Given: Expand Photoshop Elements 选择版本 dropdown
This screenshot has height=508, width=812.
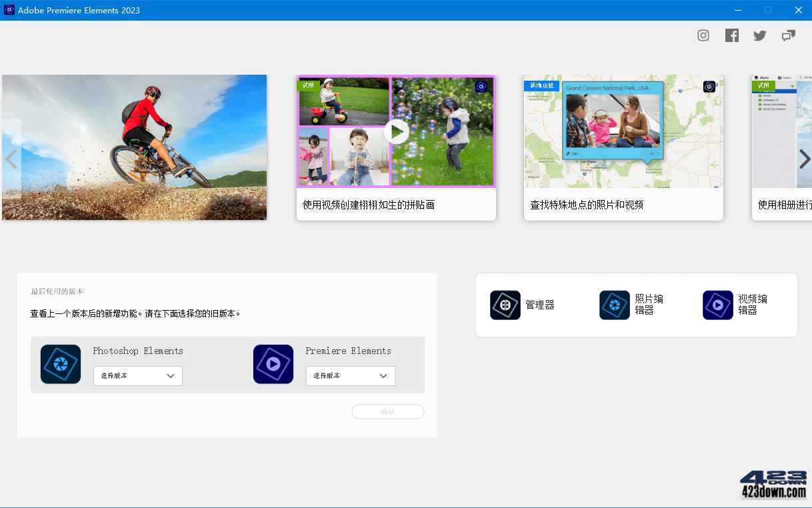Looking at the screenshot, I should coord(138,376).
